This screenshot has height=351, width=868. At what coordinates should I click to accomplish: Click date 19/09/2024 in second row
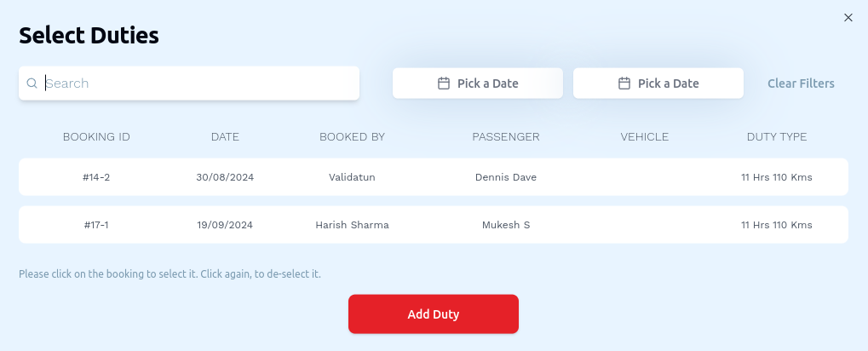pyautogui.click(x=225, y=225)
